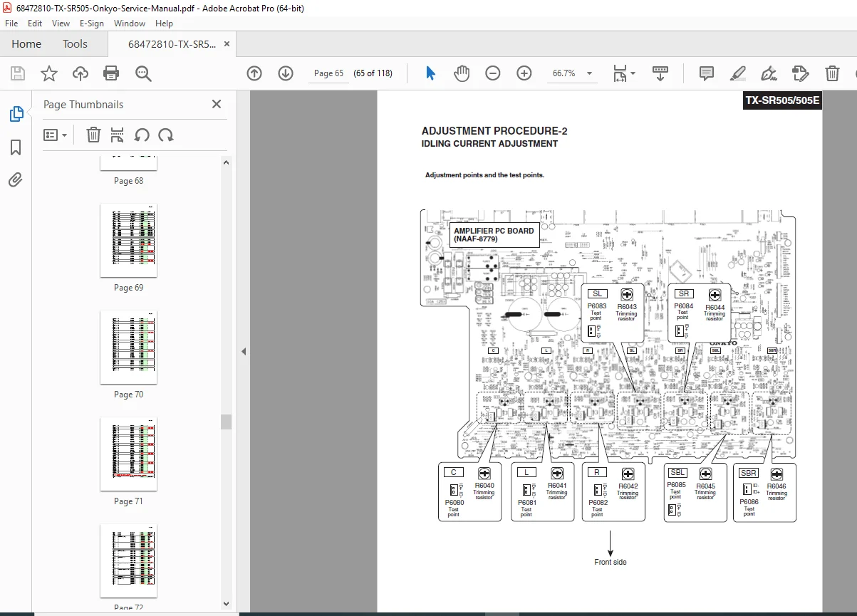Image resolution: width=857 pixels, height=616 pixels.
Task: Click the Front side label
Action: pyautogui.click(x=611, y=563)
